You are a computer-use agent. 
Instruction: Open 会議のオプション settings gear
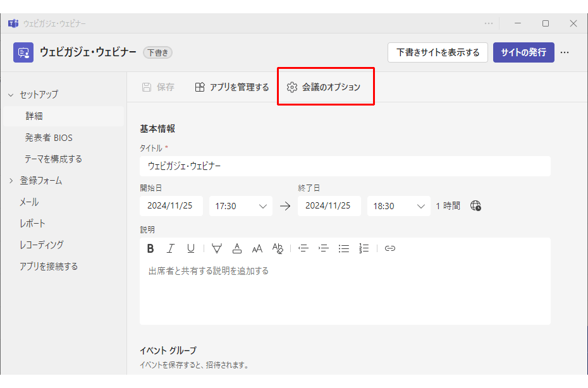click(x=325, y=87)
